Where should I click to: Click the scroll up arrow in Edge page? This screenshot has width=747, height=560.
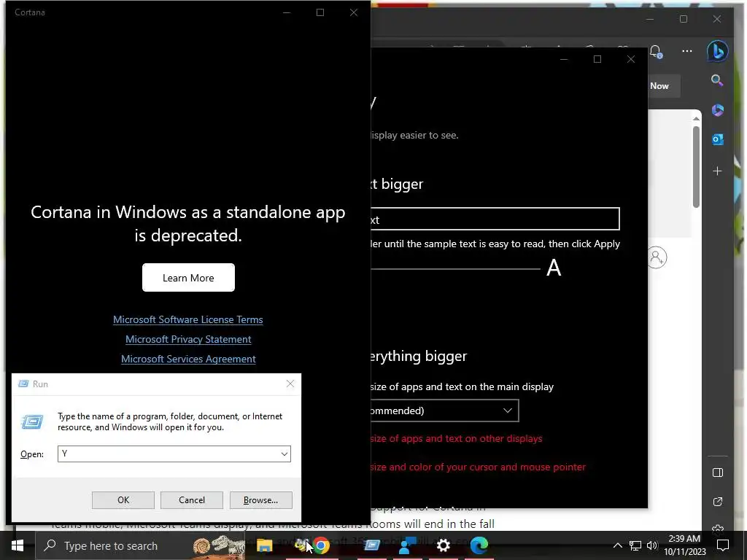pyautogui.click(x=696, y=118)
